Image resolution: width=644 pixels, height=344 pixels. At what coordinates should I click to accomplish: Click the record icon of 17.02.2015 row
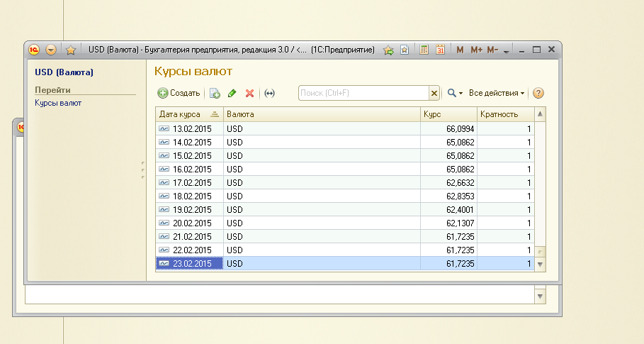[164, 182]
